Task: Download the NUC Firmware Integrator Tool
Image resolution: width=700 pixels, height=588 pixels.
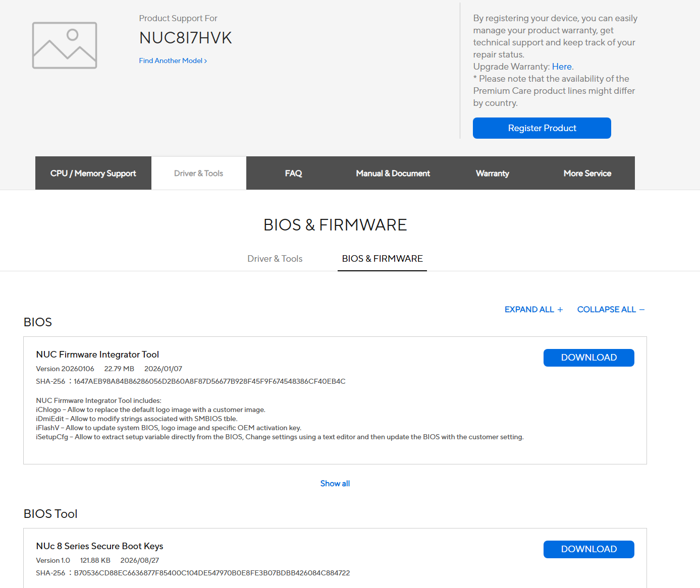Action: (x=589, y=358)
